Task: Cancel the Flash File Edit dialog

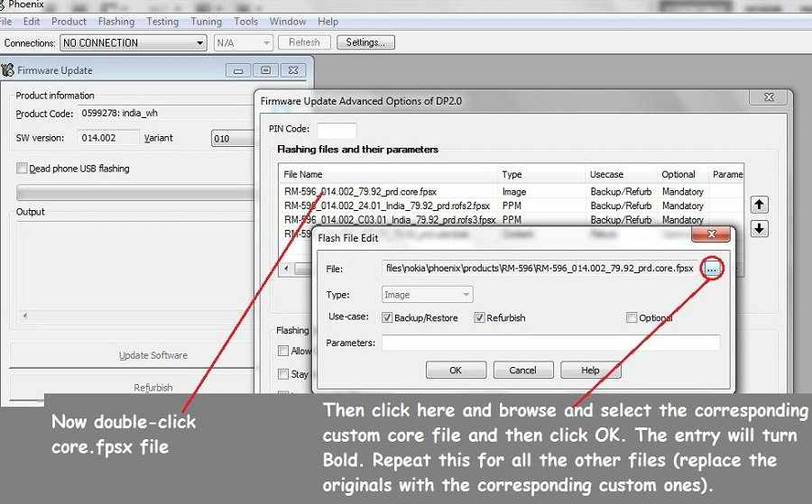Action: (523, 370)
